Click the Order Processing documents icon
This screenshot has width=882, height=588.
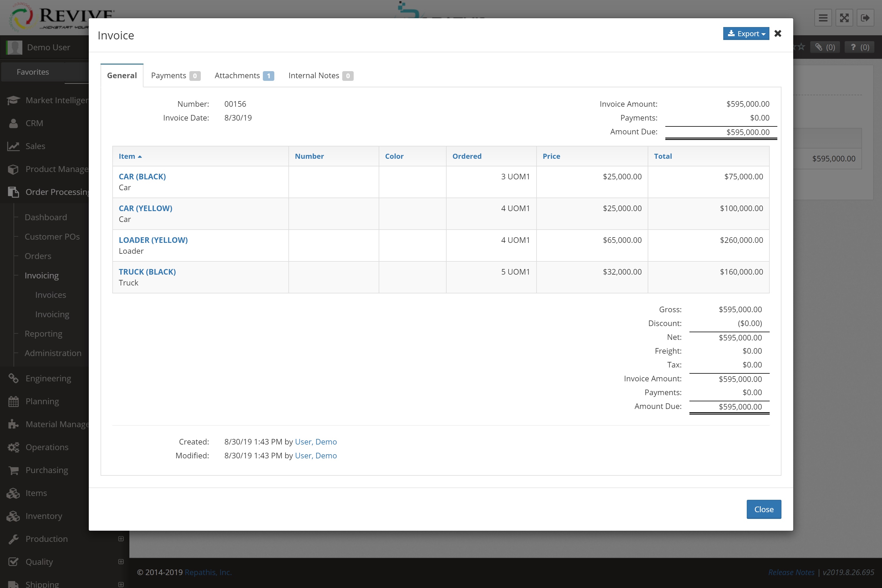click(x=13, y=192)
